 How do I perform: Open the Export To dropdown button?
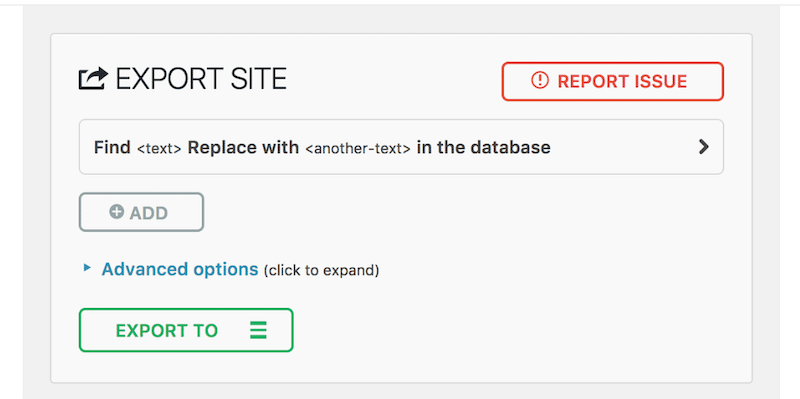(186, 330)
